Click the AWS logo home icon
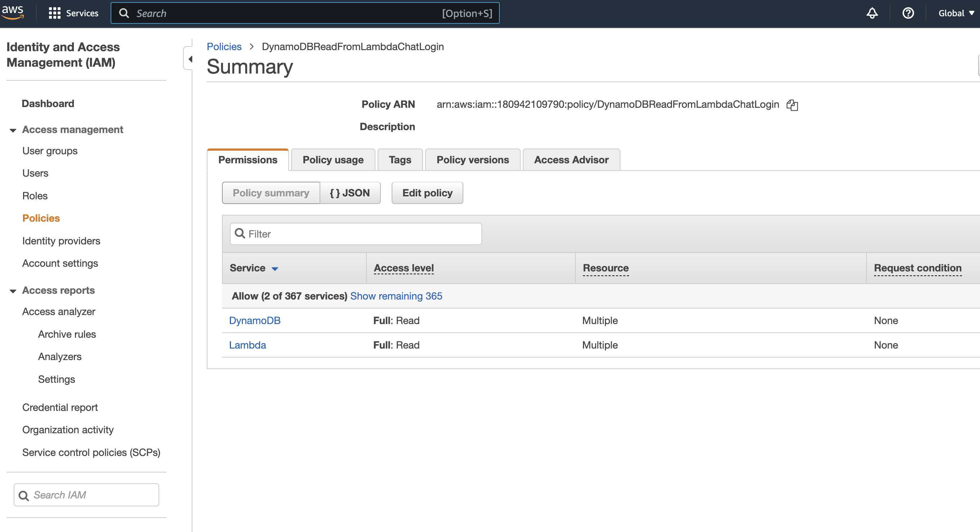 click(x=13, y=12)
